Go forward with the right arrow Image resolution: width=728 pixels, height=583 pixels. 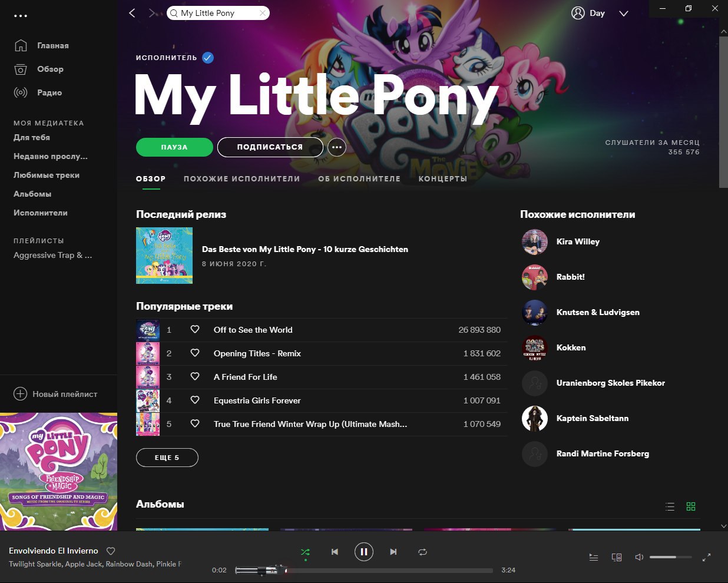coord(152,13)
